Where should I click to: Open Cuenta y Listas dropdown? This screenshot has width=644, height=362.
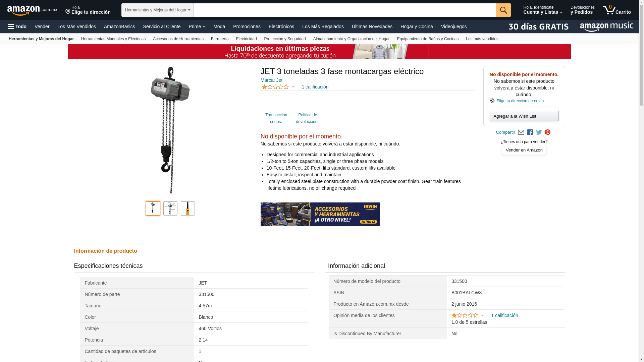[543, 10]
